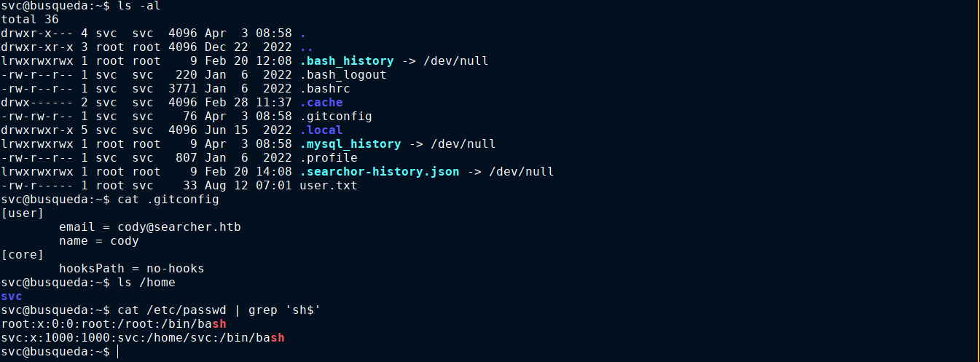
Task: Click the .profile file name
Action: pyautogui.click(x=329, y=158)
